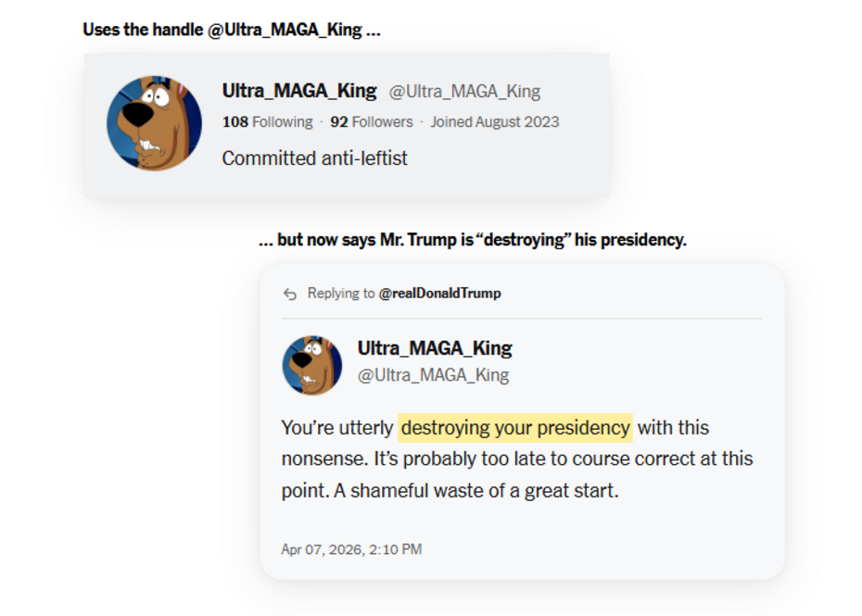Open the 108 Following list
862x616 pixels.
click(x=267, y=121)
